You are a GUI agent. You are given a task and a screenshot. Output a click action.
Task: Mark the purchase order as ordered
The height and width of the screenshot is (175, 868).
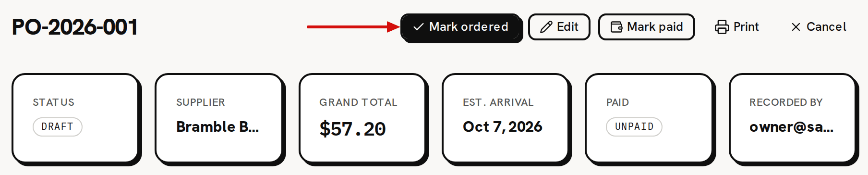point(460,27)
